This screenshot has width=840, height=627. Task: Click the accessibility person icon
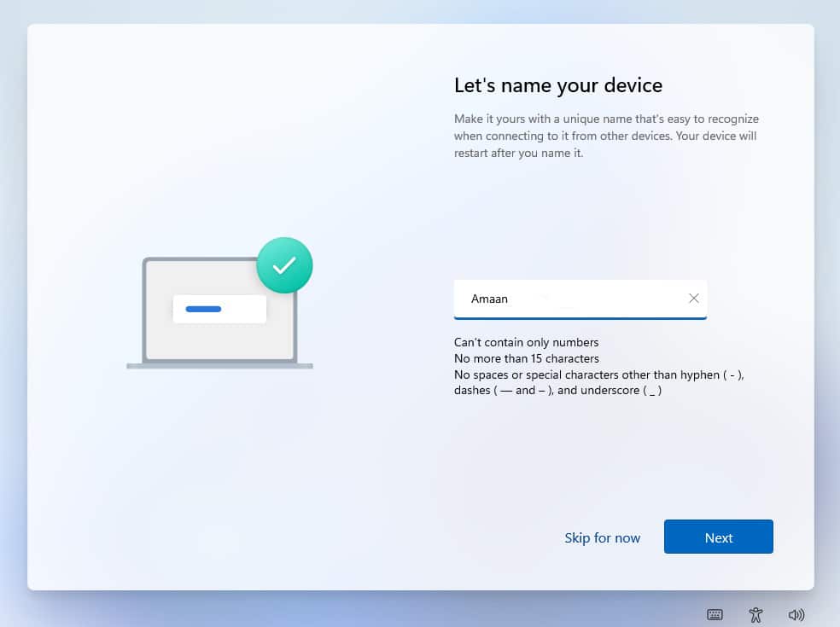(x=755, y=614)
